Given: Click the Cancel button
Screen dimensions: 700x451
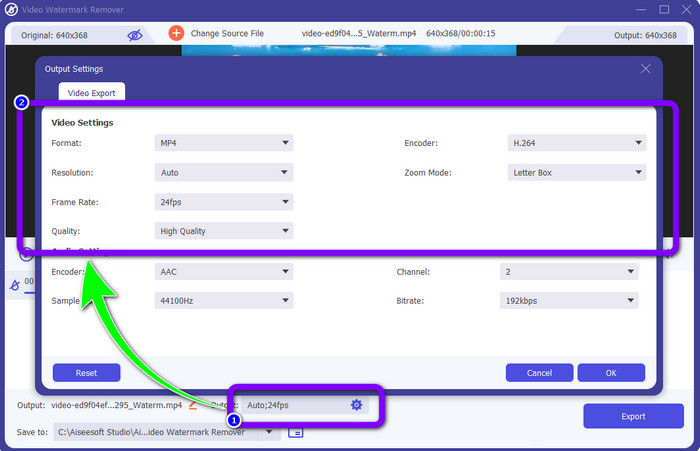Looking at the screenshot, I should pos(539,372).
